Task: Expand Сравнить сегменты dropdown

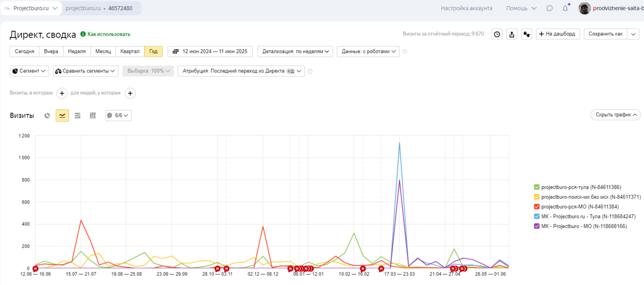Action: [86, 71]
